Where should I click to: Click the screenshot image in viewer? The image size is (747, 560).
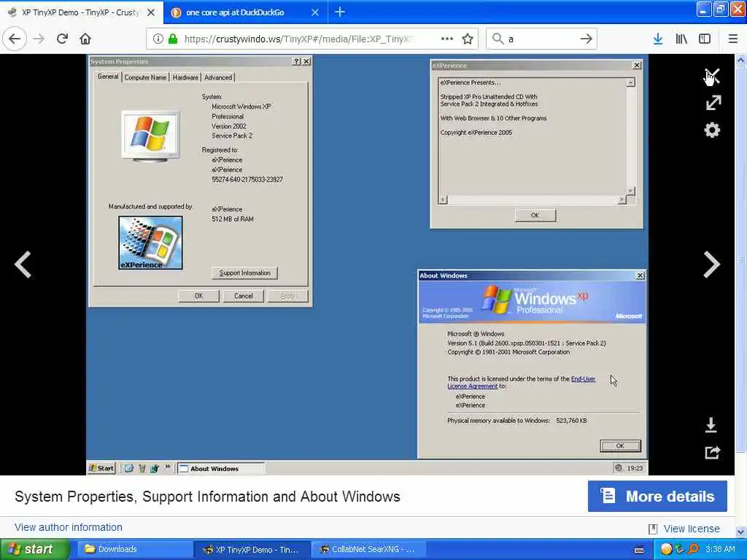tap(367, 264)
